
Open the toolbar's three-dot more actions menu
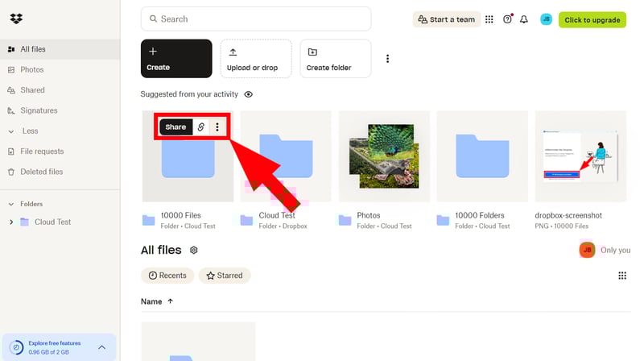click(x=387, y=59)
